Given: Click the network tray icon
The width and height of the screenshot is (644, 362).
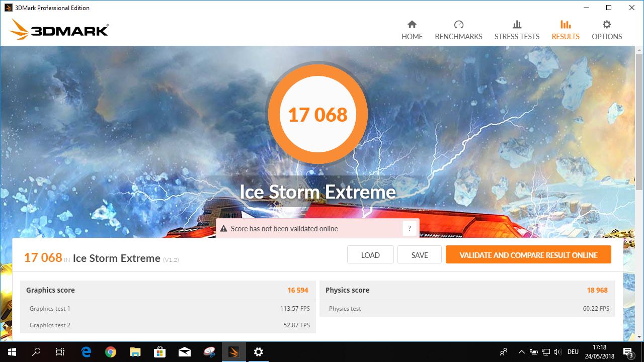Looking at the screenshot, I should [x=546, y=352].
